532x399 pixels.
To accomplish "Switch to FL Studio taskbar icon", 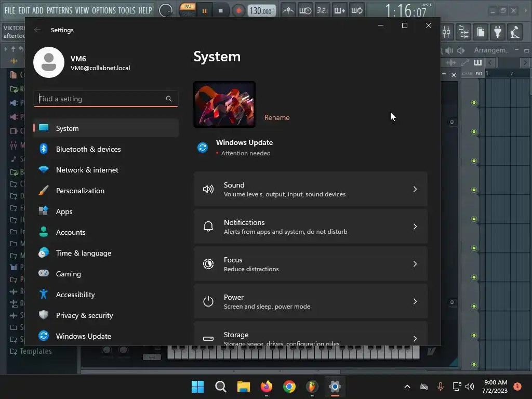I will tap(312, 387).
